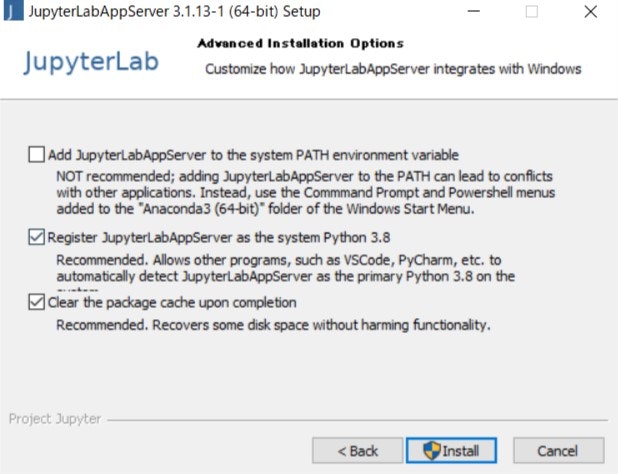Abort setup with the Cancel button
618x474 pixels.
tap(558, 450)
